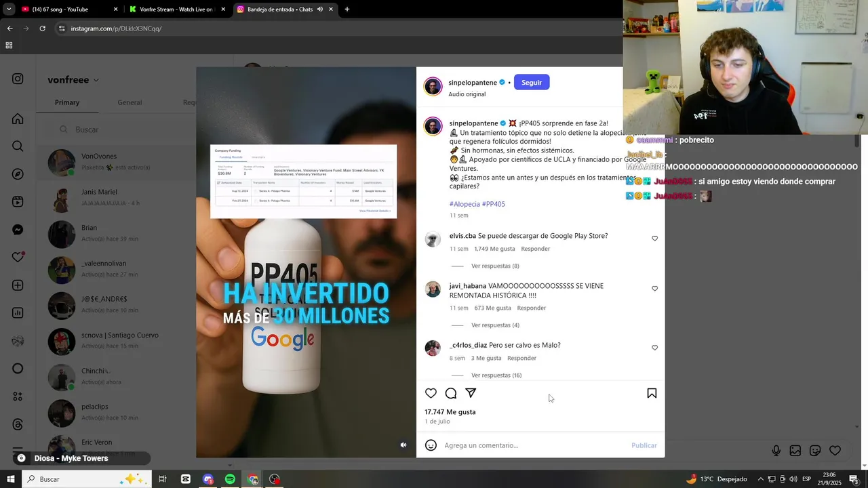Expand replies (16) under _c4rlos_diaz comment
Screen dimensions: 868x488
(496, 375)
